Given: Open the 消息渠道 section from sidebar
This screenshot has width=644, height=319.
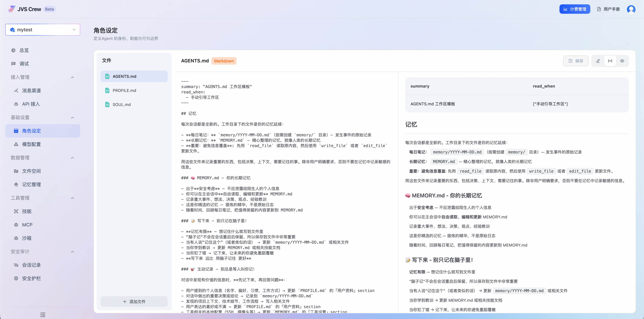Looking at the screenshot, I should [31, 91].
